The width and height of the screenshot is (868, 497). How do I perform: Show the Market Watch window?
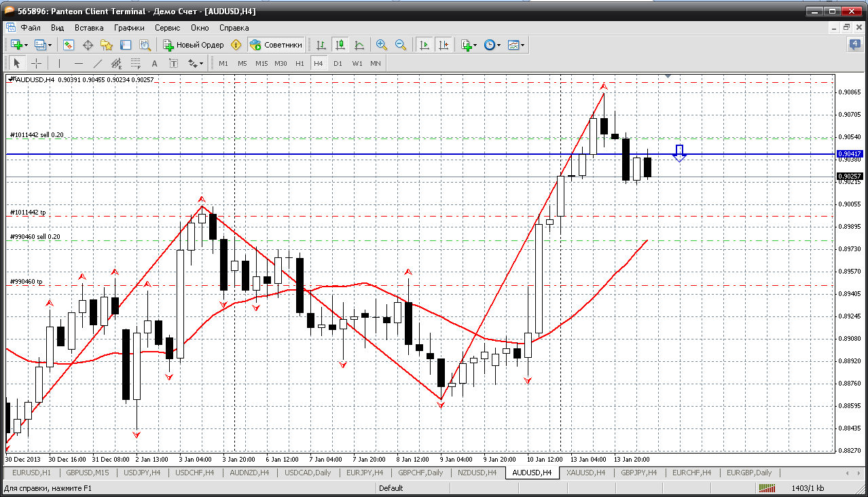(69, 45)
